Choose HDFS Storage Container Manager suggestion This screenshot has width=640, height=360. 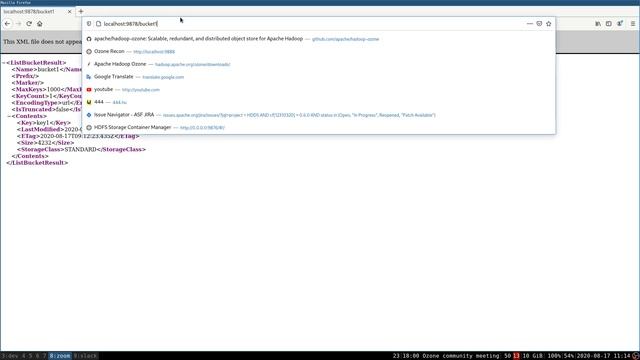(x=318, y=127)
